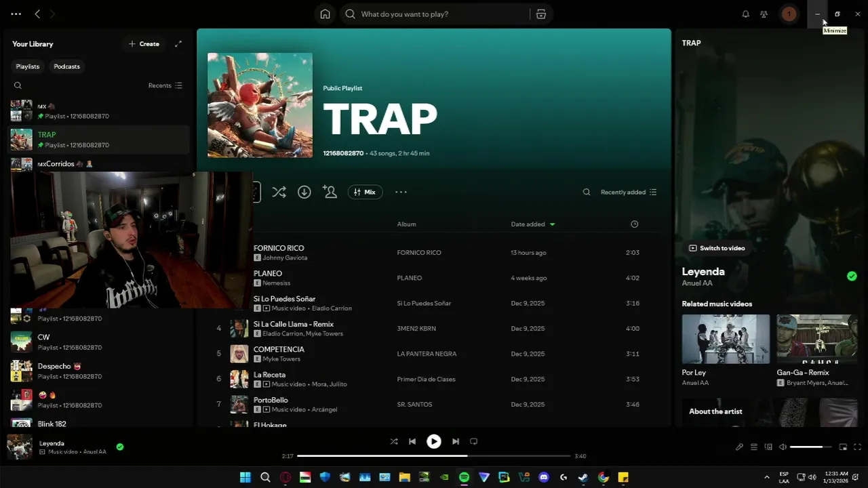Go back with the left arrow
The height and width of the screenshot is (488, 868).
37,14
